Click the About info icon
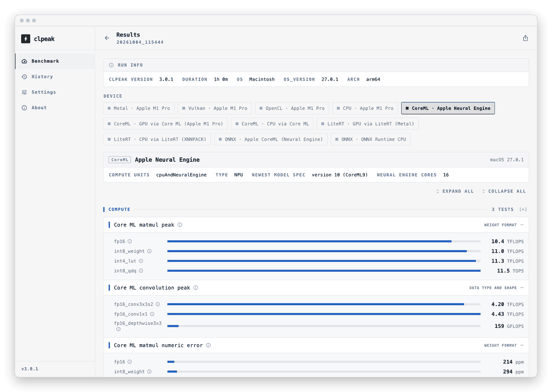The height and width of the screenshot is (392, 552). click(24, 108)
